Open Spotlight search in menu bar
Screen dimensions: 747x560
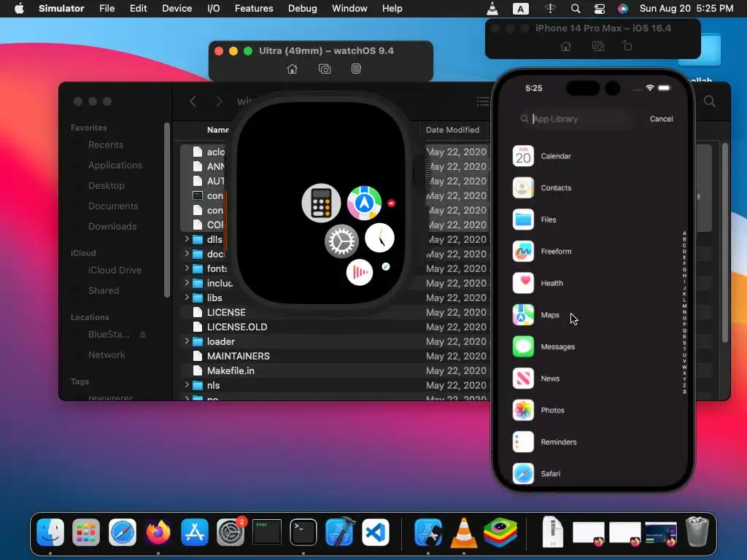(x=576, y=9)
